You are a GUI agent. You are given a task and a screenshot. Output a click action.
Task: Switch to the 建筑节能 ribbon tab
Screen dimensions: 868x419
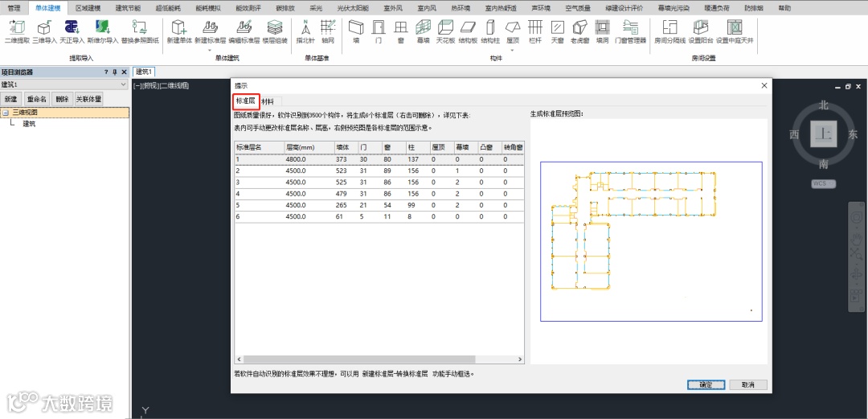(129, 8)
